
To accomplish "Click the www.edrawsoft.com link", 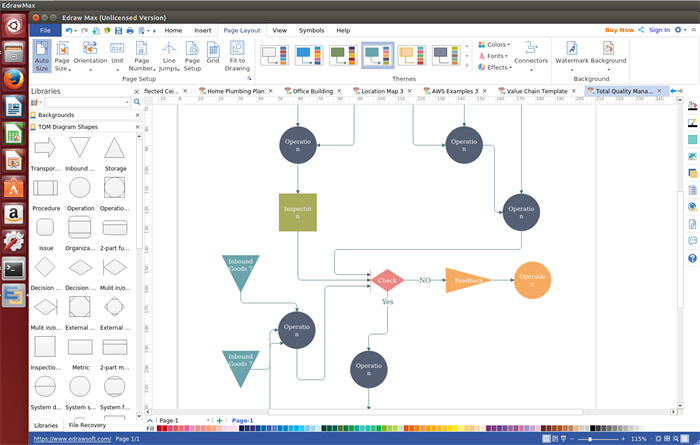I will [72, 439].
